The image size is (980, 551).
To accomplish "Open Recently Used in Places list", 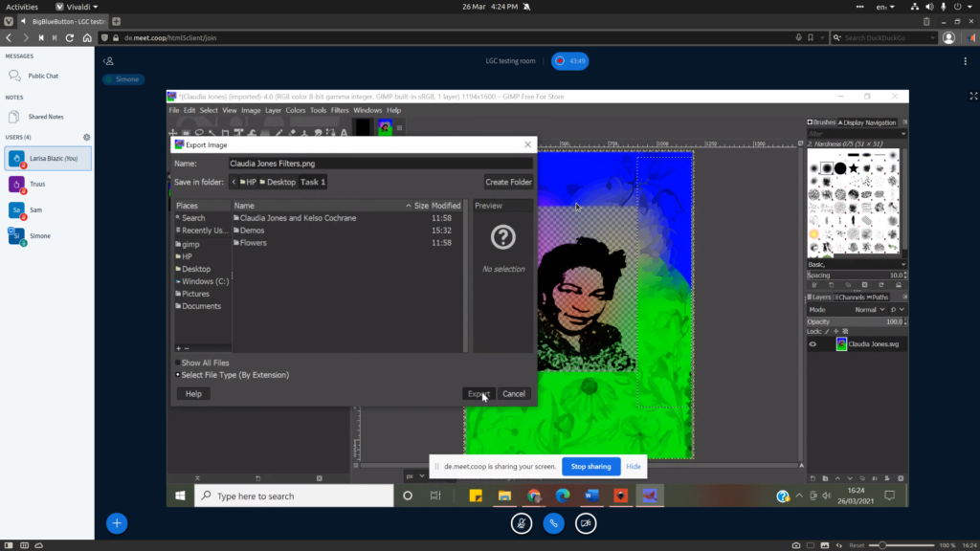I will (x=201, y=231).
